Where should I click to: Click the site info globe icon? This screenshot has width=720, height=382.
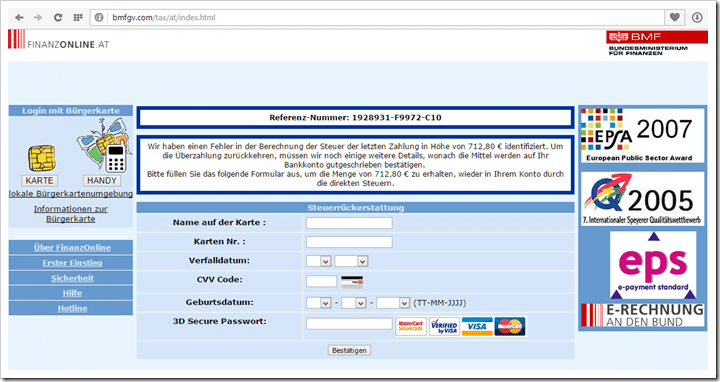point(99,17)
